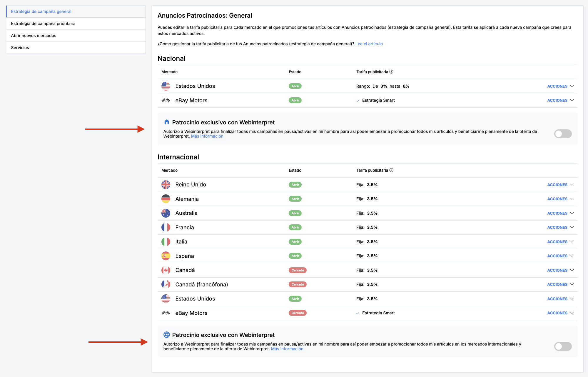The width and height of the screenshot is (588, 377).
Task: Click the eBay Motors flags icon in Nacional
Action: pos(166,100)
